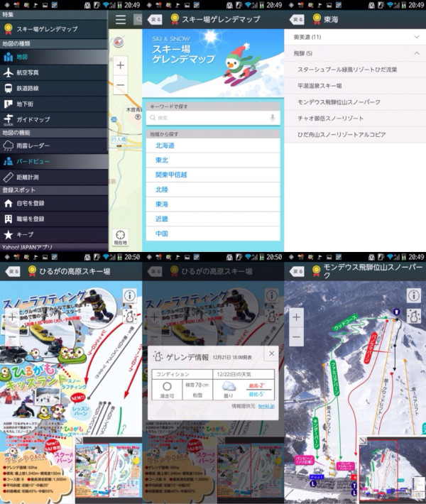Zoom in on the モンデウス slope map

click(x=297, y=317)
